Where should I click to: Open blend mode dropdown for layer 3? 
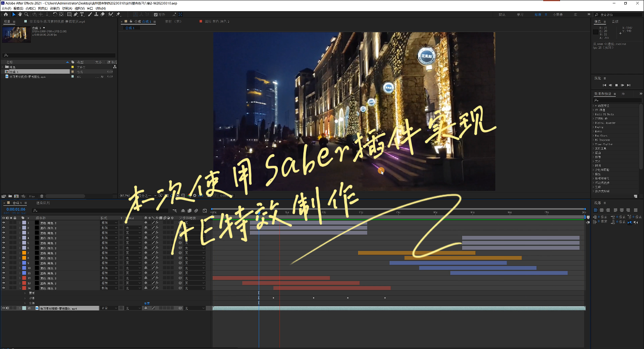pyautogui.click(x=109, y=233)
